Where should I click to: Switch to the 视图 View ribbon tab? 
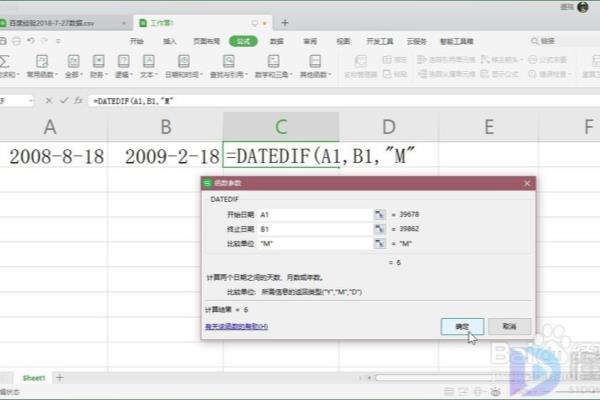[343, 41]
